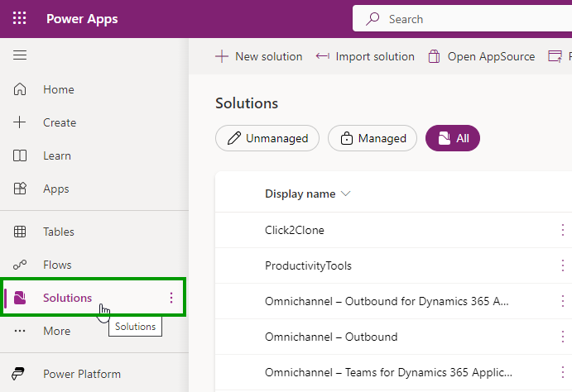Show All solutions filter
This screenshot has width=572, height=392.
452,138
